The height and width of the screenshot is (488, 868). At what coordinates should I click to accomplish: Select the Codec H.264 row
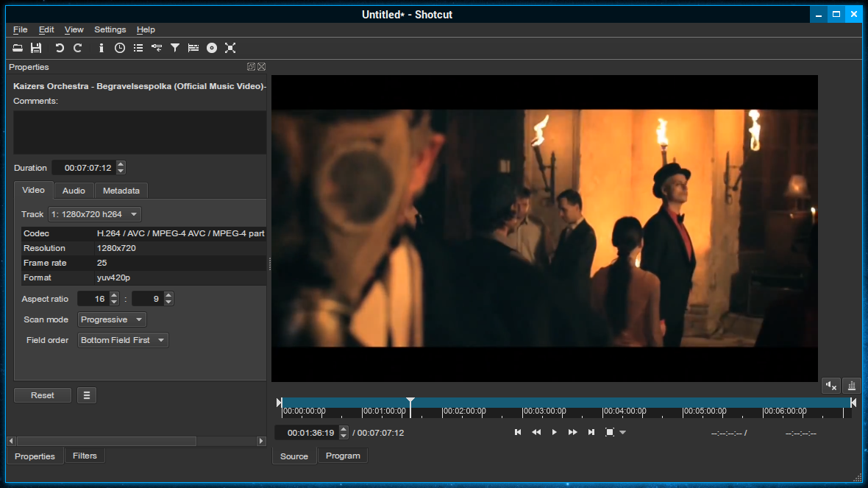(x=144, y=233)
